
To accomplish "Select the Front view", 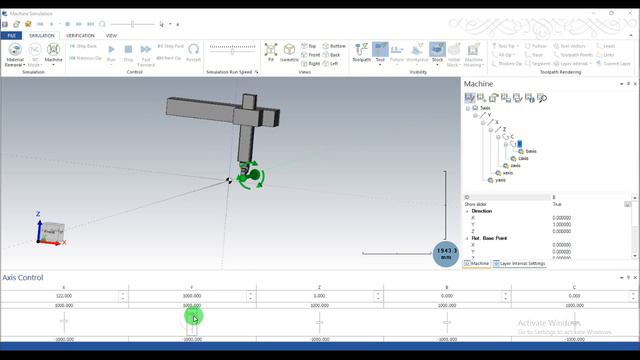I will click(x=311, y=55).
